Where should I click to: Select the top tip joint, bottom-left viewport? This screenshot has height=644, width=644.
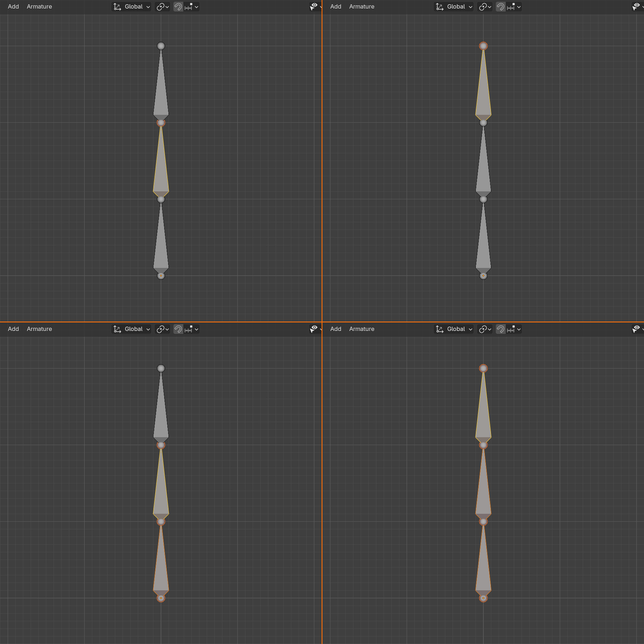coord(161,368)
